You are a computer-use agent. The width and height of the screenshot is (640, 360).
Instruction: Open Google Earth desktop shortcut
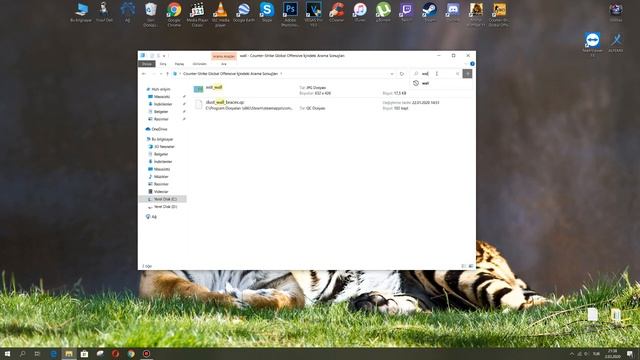point(244,12)
